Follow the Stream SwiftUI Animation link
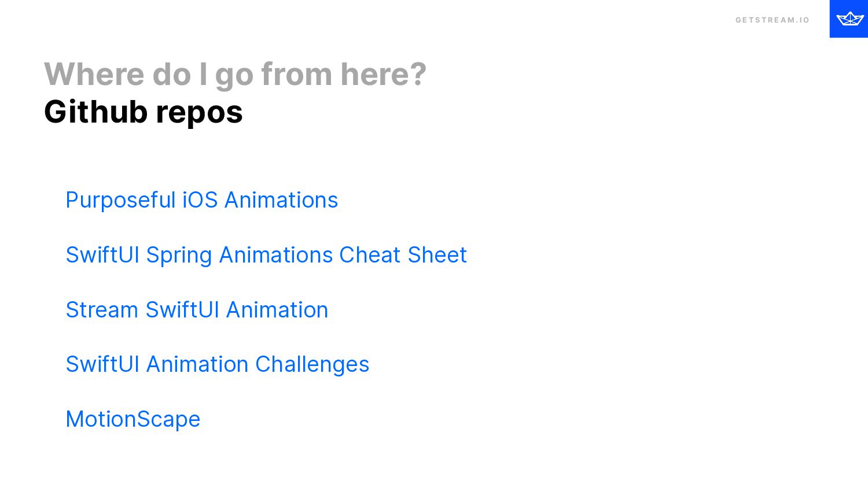868x488 pixels. [x=197, y=310]
